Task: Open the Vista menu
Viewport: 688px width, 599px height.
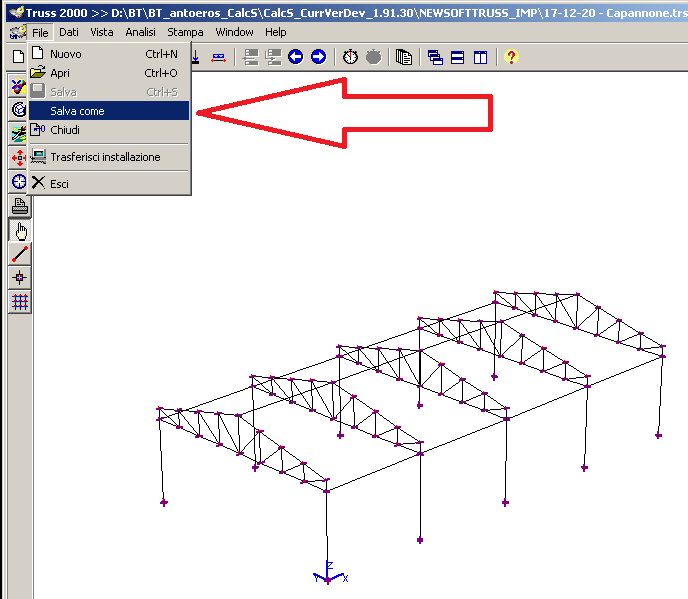Action: point(102,32)
